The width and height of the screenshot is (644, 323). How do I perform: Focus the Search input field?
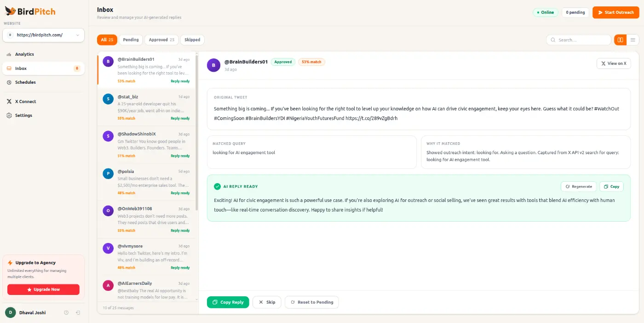point(579,40)
